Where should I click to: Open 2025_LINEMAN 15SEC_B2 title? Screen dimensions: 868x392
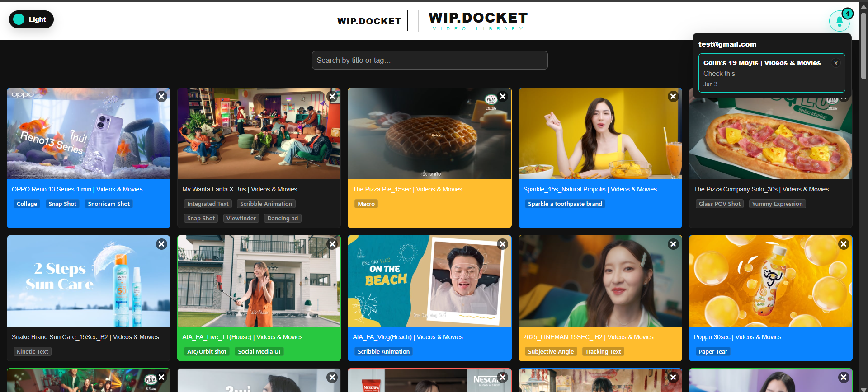588,337
